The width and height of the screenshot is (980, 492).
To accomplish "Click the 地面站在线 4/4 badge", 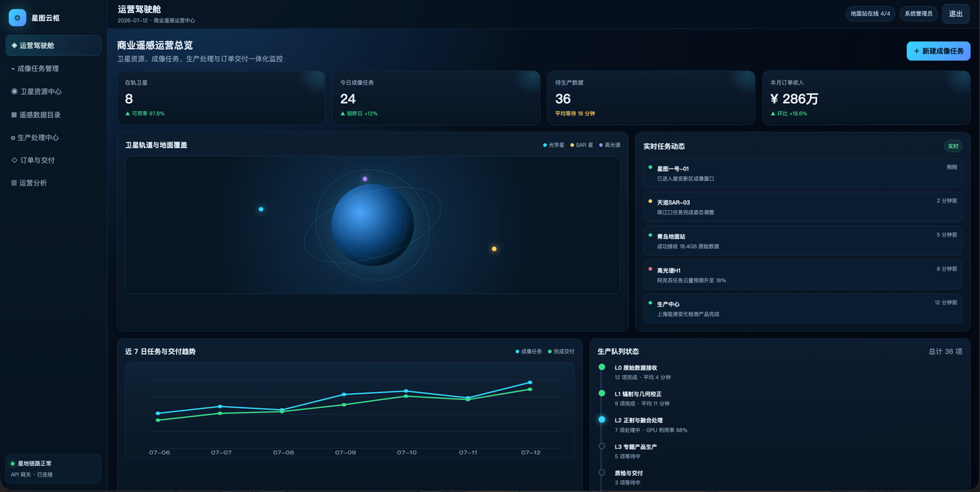I will pos(871,14).
